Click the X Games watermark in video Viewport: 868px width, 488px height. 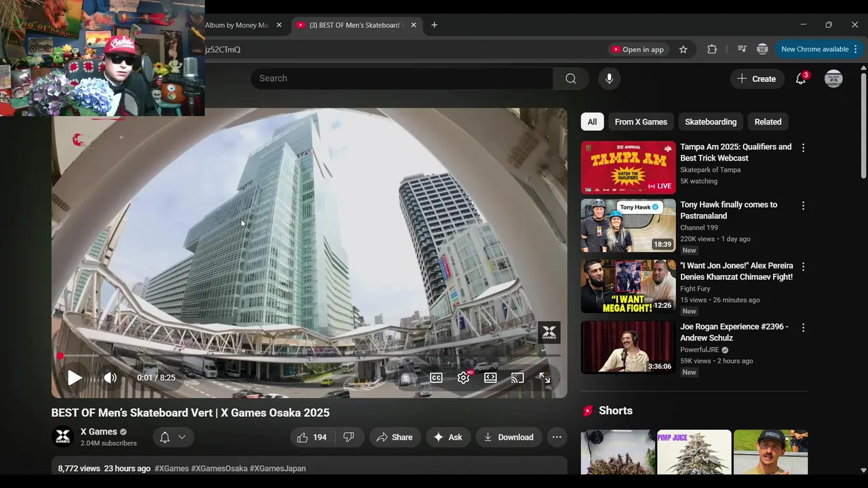pyautogui.click(x=549, y=332)
